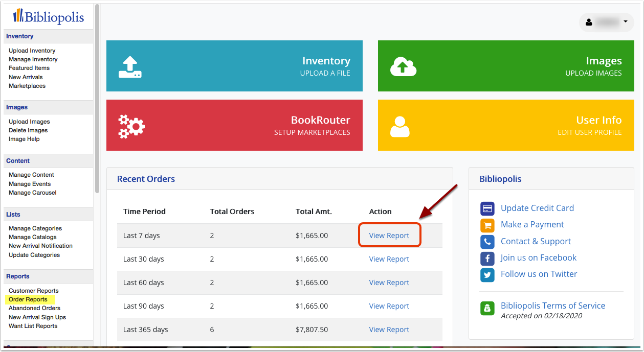
Task: Open Follow us on Twitter link
Action: 539,274
